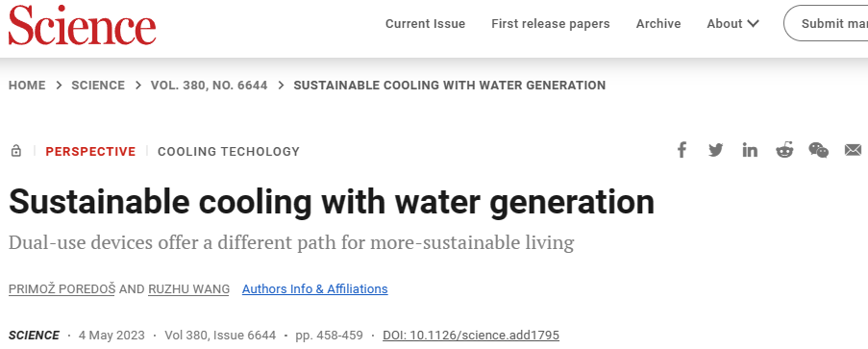Viewport: 868px width, 349px height.
Task: Share article via Twitter bird icon
Action: pyautogui.click(x=716, y=150)
